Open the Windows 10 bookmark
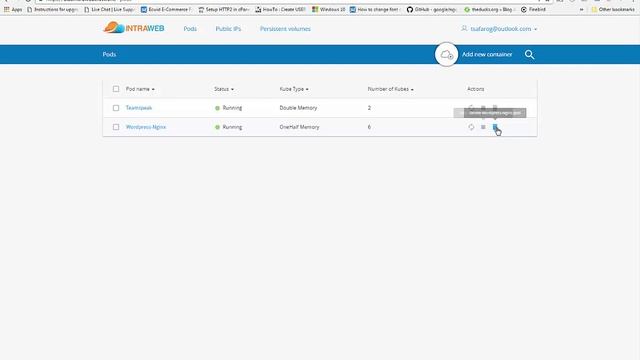This screenshot has height=360, width=640. pyautogui.click(x=329, y=9)
